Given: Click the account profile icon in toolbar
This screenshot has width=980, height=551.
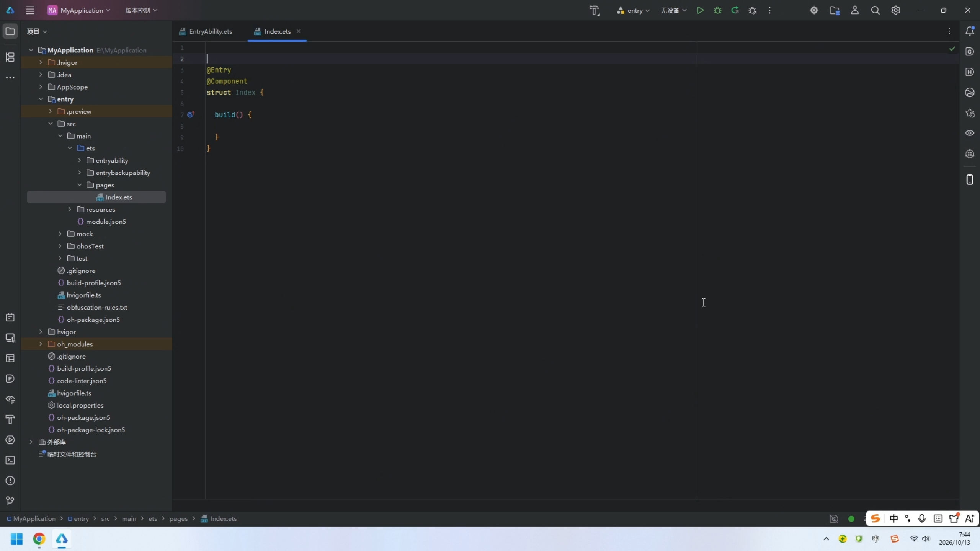Looking at the screenshot, I should [x=855, y=10].
